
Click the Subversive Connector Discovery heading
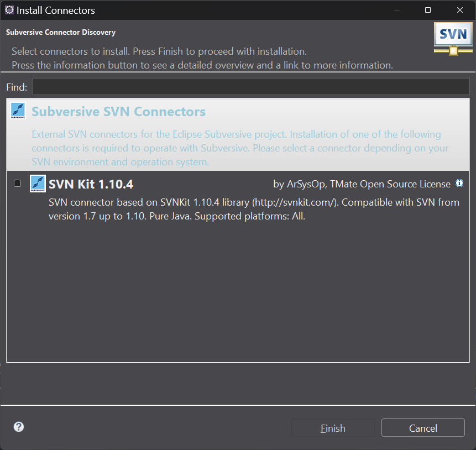coord(61,32)
